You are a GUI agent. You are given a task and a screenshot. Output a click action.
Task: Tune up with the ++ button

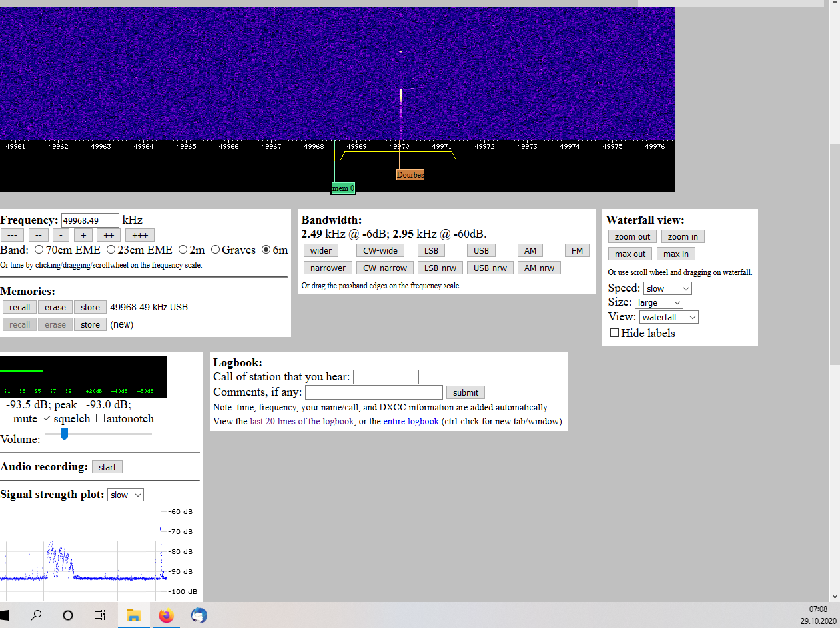pos(109,235)
